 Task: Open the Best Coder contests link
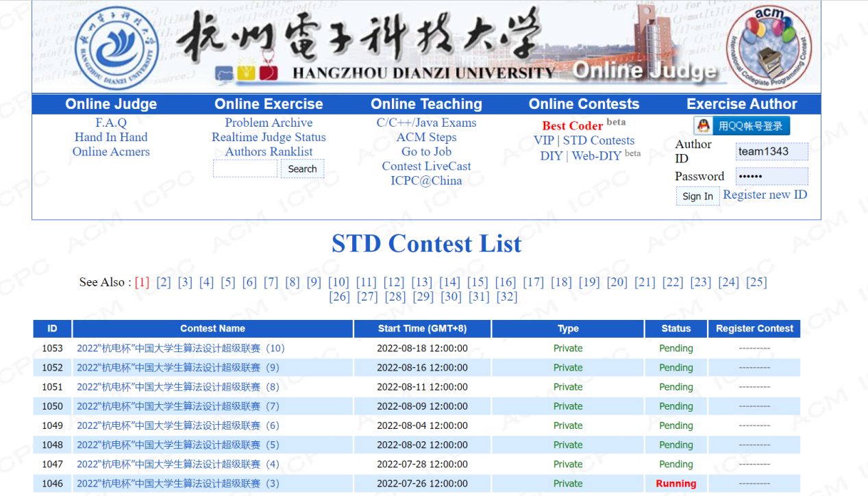(x=573, y=125)
